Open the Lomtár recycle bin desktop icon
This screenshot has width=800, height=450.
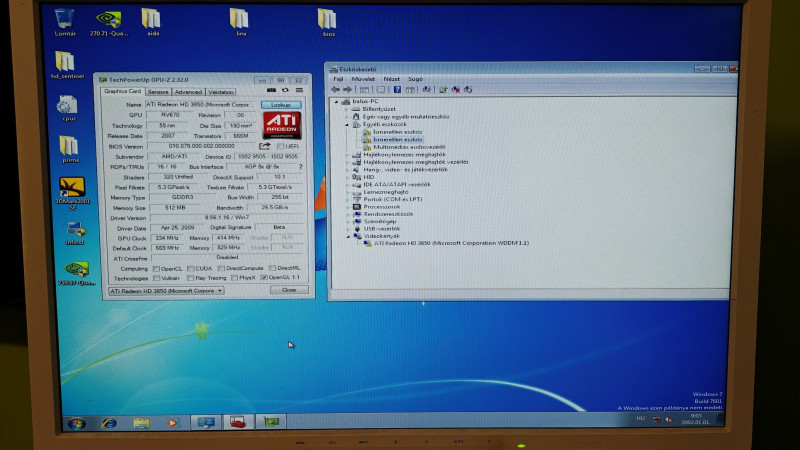65,22
